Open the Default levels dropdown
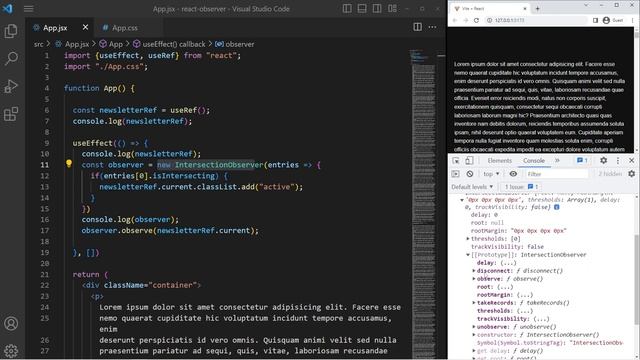 [472, 187]
